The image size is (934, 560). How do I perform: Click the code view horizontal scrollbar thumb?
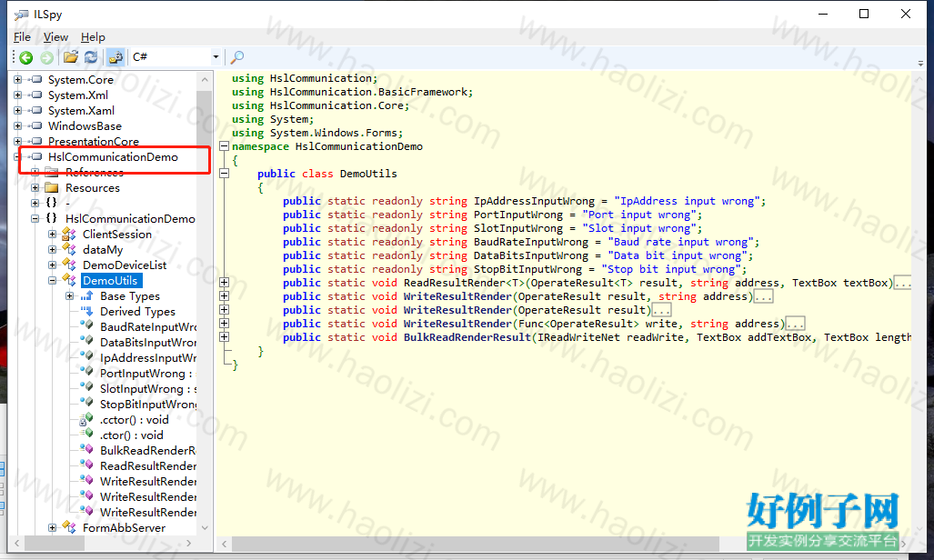pyautogui.click(x=476, y=544)
